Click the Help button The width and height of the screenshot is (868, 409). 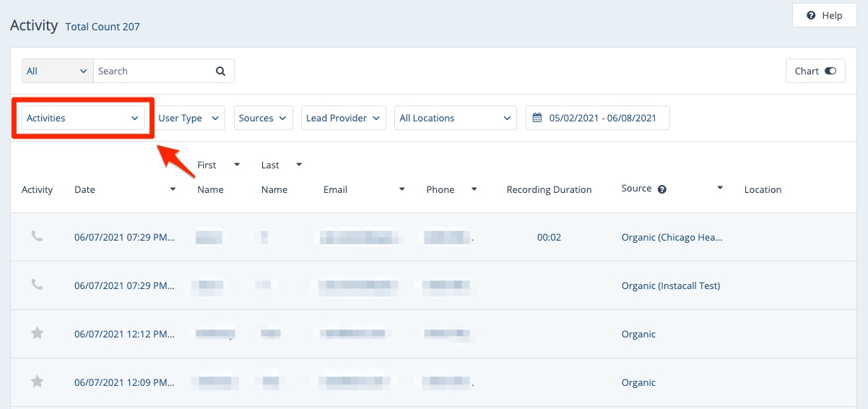click(824, 15)
